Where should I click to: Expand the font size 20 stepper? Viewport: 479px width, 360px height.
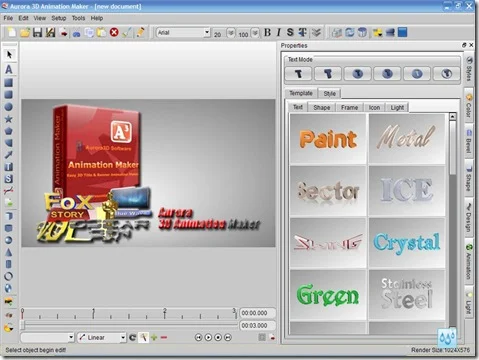coord(231,33)
